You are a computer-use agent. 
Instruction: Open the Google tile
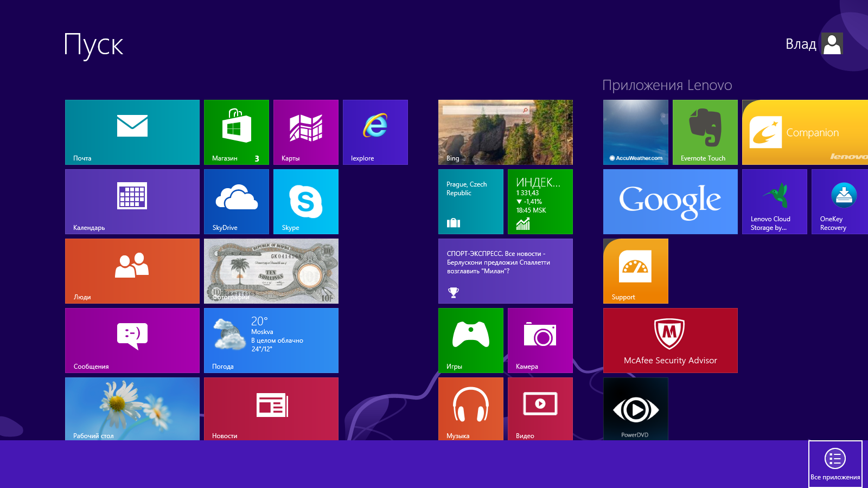point(671,202)
